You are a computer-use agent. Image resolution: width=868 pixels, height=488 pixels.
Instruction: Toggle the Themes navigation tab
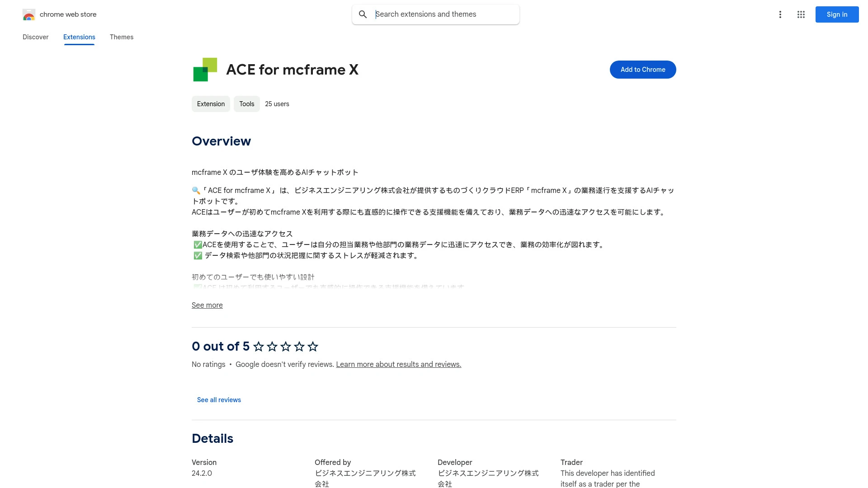tap(121, 37)
